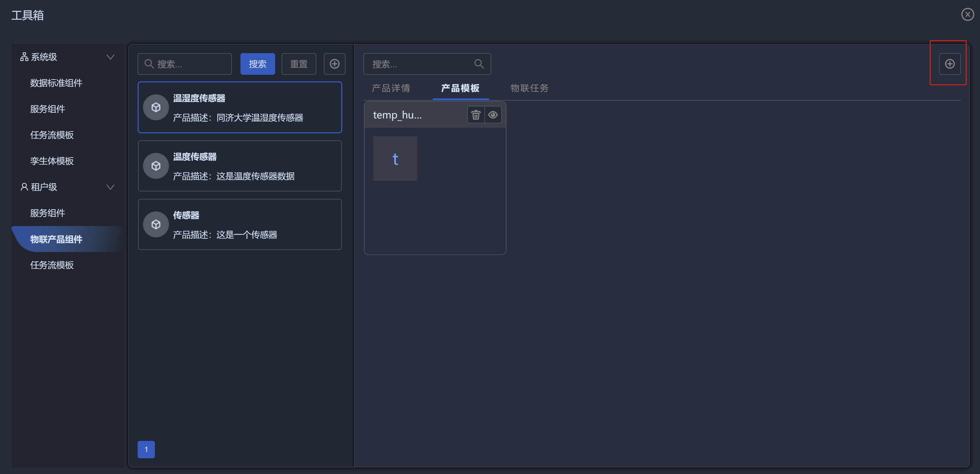
Task: Open the 't' template thumbnail
Action: 395,158
